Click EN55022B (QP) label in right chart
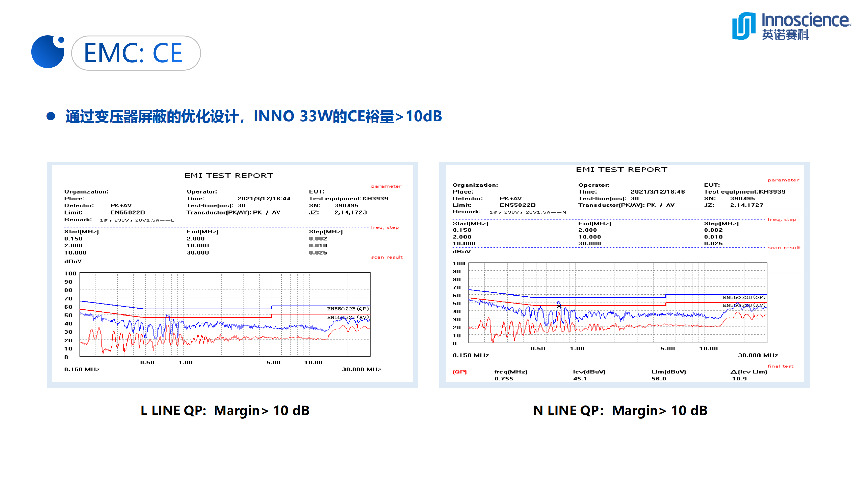The height and width of the screenshot is (488, 868). click(x=744, y=297)
